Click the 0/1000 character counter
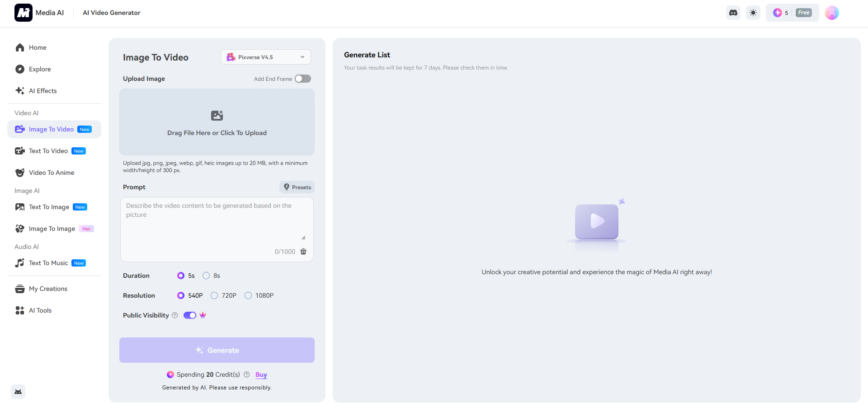Viewport: 868px width, 412px height. point(285,252)
